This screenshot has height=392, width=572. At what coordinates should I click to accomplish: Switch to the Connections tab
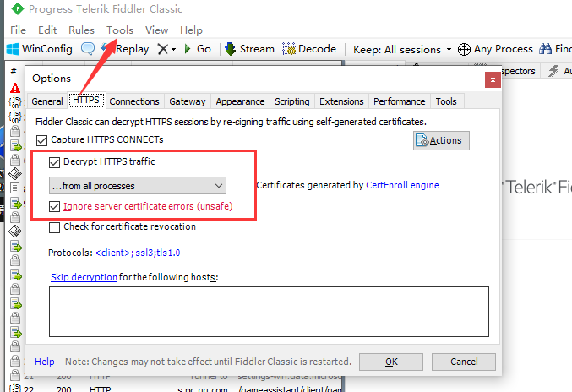click(x=134, y=101)
